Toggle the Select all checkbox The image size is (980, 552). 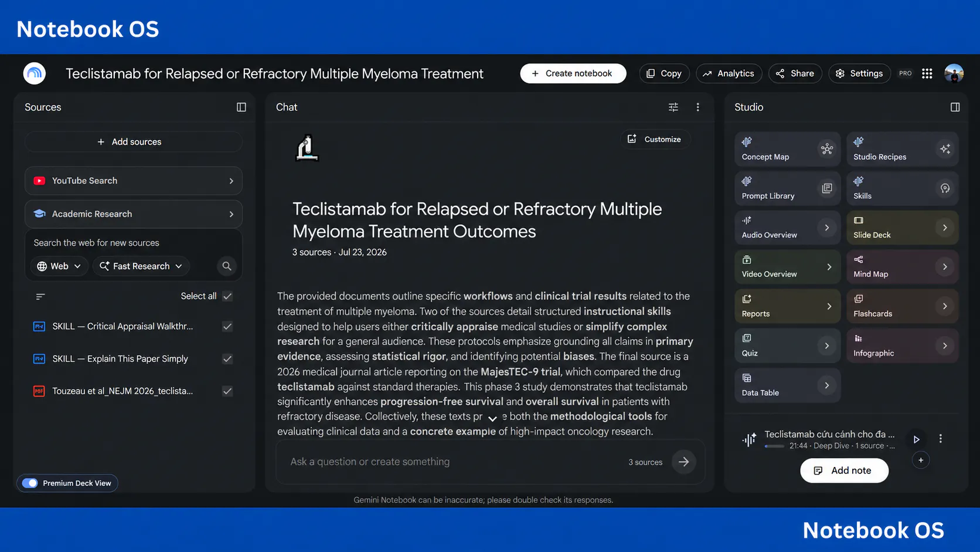coord(227,296)
